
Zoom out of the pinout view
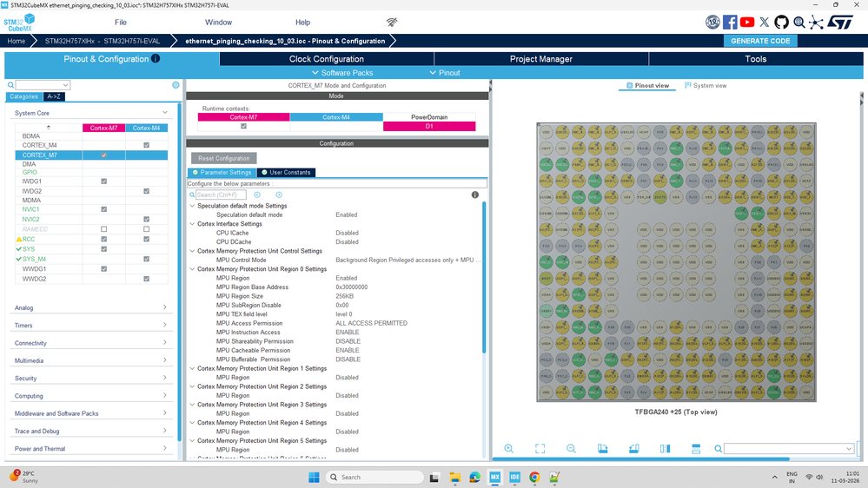572,449
